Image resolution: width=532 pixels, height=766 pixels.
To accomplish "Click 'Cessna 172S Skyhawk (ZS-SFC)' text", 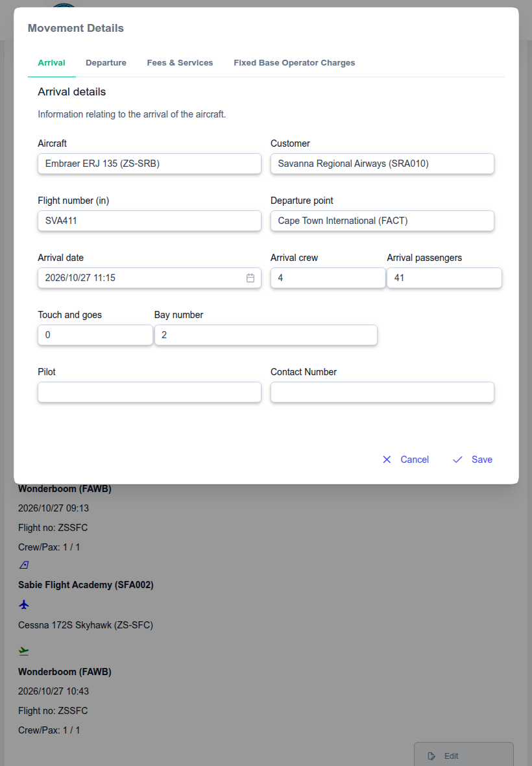I will (x=86, y=625).
